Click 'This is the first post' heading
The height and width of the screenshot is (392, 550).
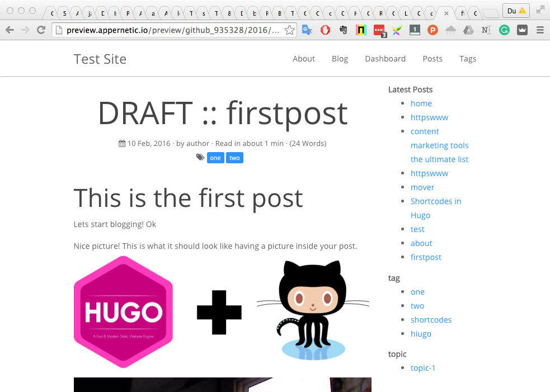pos(188,199)
